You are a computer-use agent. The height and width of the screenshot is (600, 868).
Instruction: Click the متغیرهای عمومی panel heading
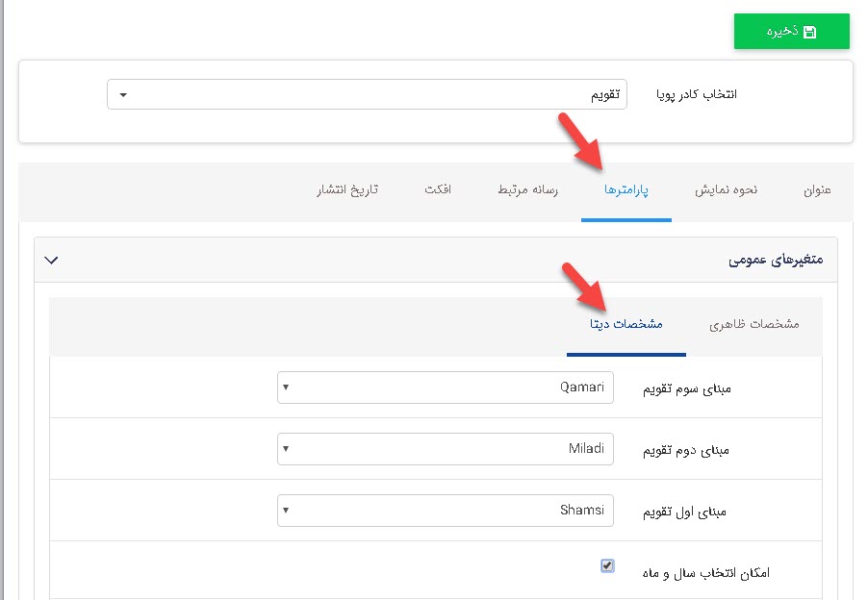(x=779, y=260)
